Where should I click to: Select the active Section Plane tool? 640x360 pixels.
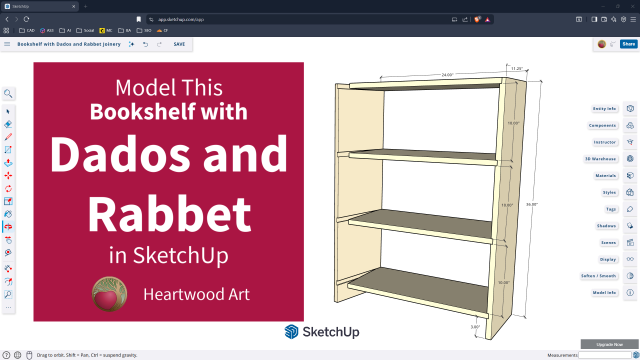point(8,227)
